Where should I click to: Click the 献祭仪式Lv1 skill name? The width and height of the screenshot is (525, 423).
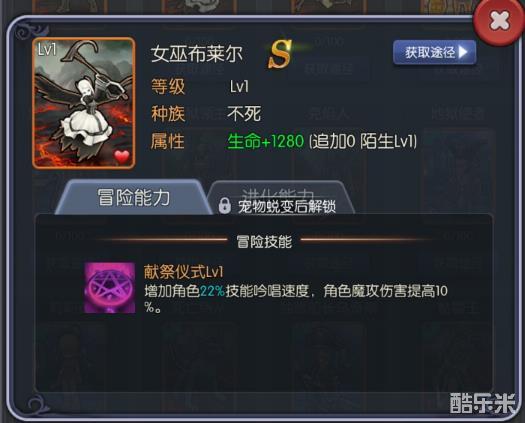tap(184, 271)
